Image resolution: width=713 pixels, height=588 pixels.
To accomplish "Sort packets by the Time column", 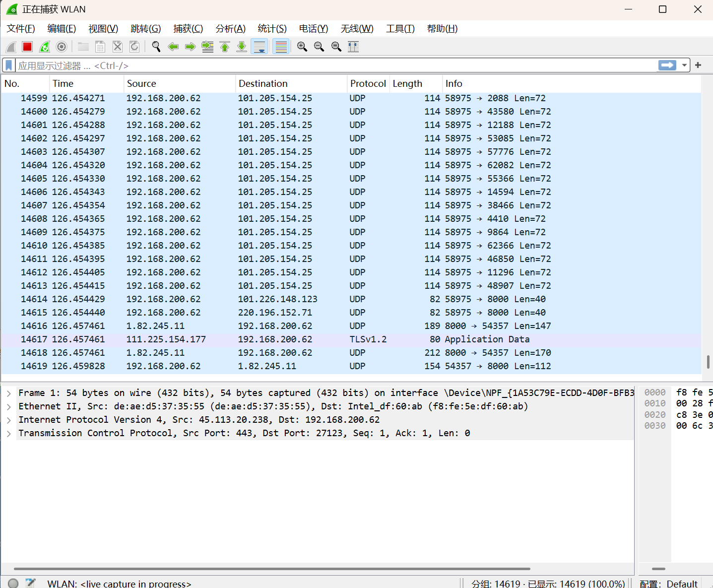I will click(x=86, y=83).
